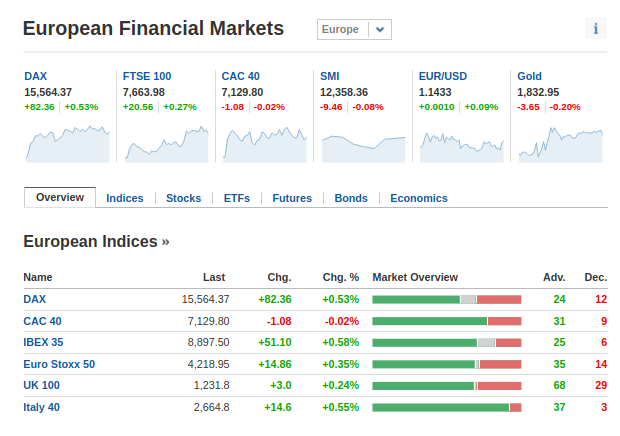
Task: Click the FTSE 100 value 7,663.98
Action: point(144,92)
